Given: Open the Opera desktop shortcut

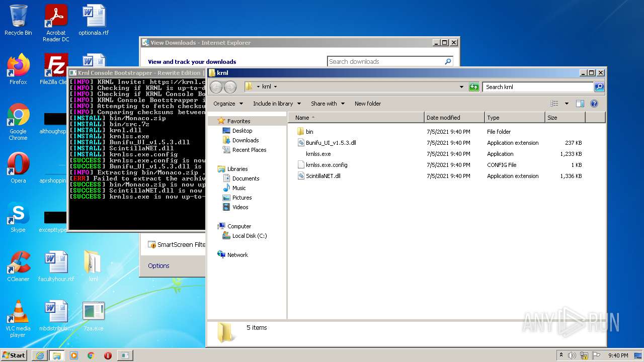Looking at the screenshot, I should [18, 168].
